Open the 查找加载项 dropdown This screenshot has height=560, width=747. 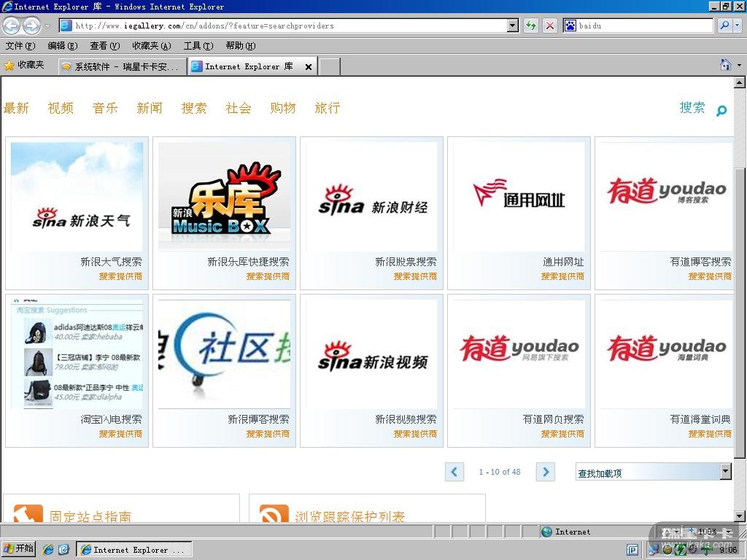click(x=653, y=472)
